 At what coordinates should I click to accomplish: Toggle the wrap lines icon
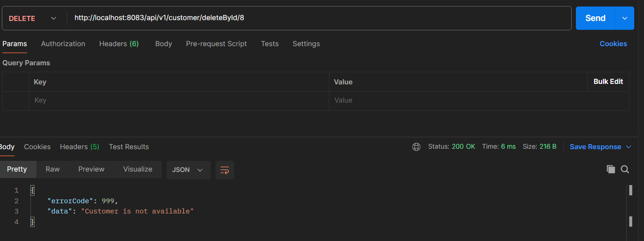coord(225,170)
